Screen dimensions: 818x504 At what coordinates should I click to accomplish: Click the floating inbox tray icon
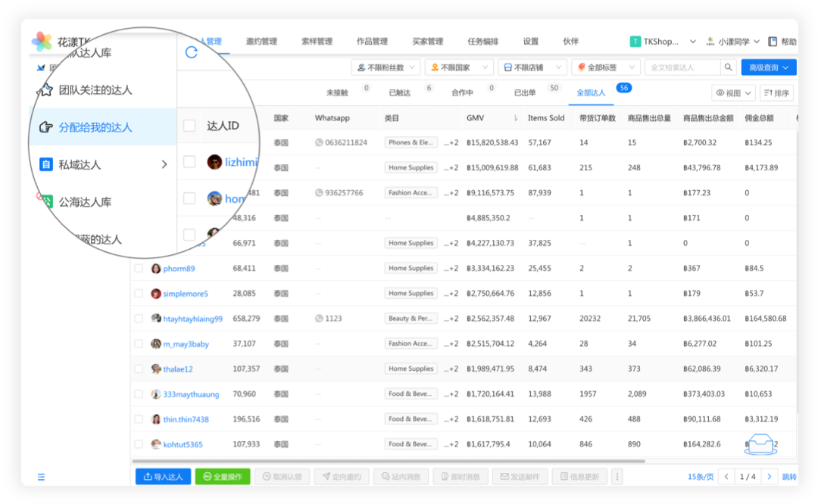pyautogui.click(x=760, y=444)
